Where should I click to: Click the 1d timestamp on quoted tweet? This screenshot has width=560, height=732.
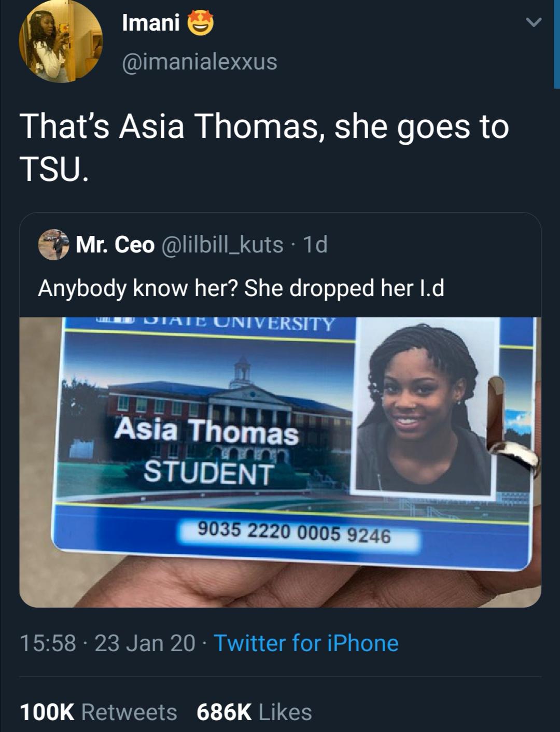click(x=315, y=245)
